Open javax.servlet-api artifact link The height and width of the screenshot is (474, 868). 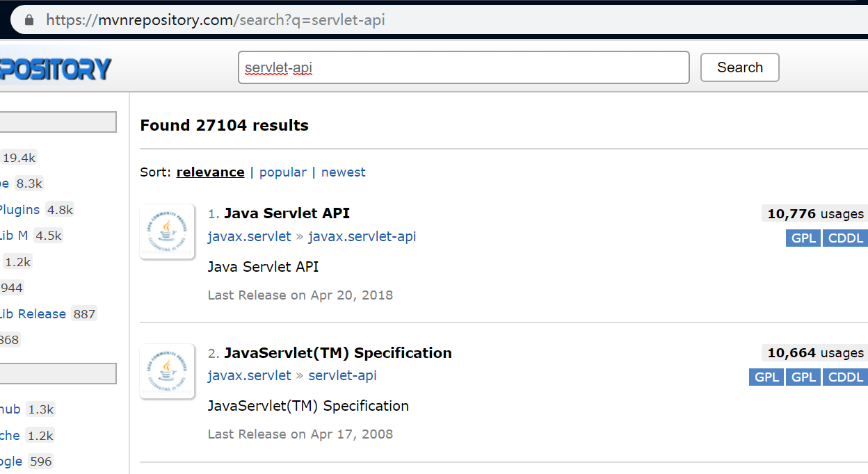[x=362, y=236]
